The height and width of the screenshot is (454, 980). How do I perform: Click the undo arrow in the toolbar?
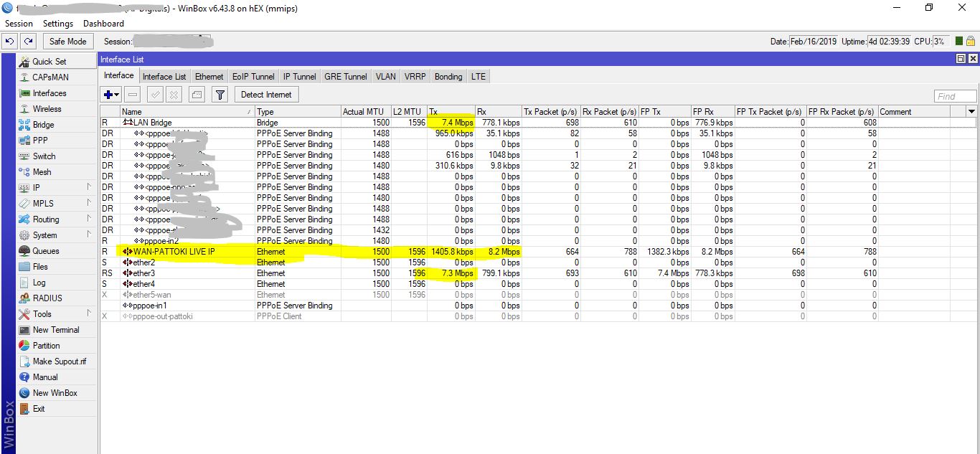coord(9,41)
